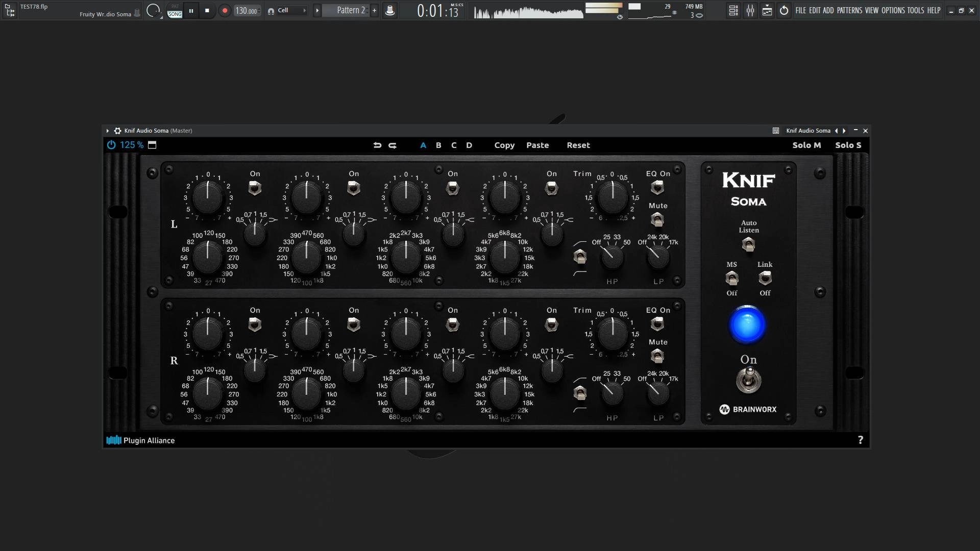The image size is (980, 551).
Task: Click Solo S button
Action: (x=848, y=145)
